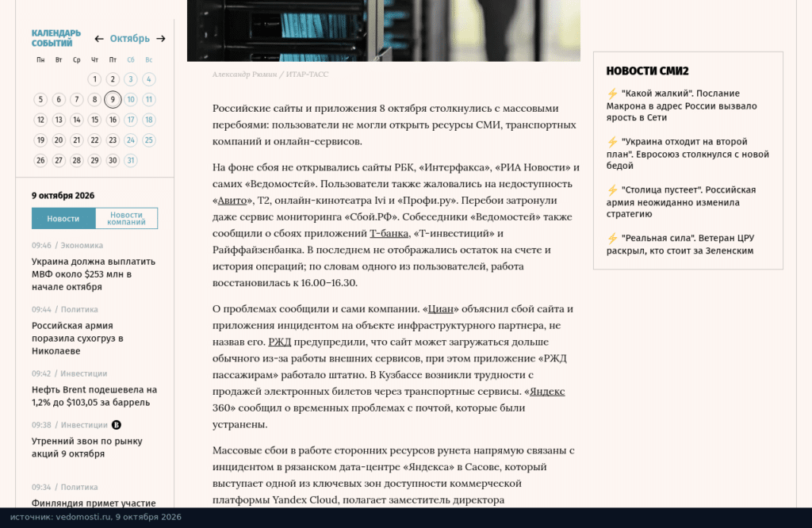This screenshot has height=528, width=812.
Task: Click the Инвестиции category label at 09:42
Action: click(84, 373)
